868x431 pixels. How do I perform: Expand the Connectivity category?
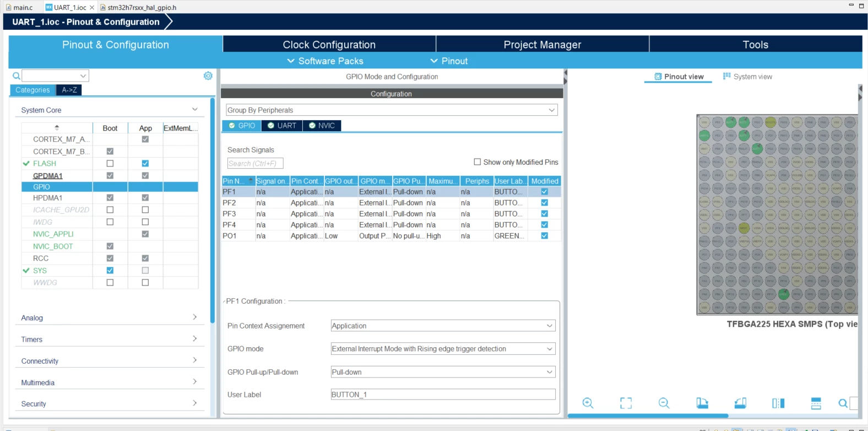110,361
